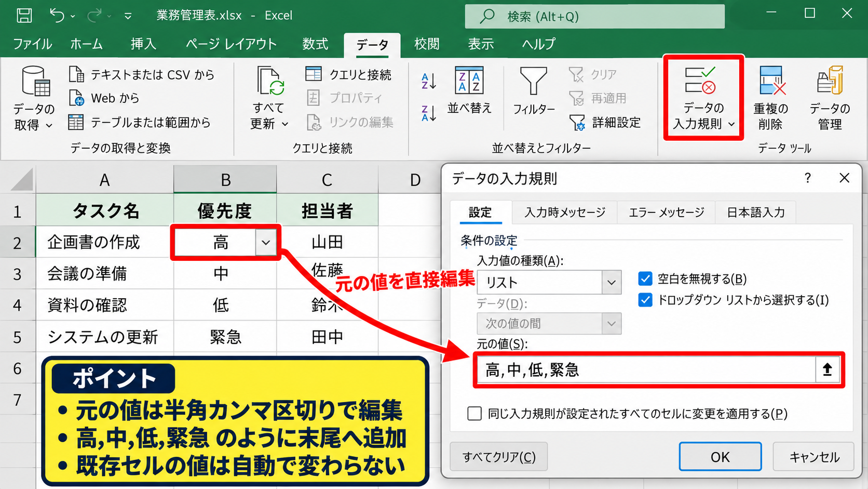Screen dimensions: 868x489
Task: Open the ファイル tab
Action: tap(32, 44)
